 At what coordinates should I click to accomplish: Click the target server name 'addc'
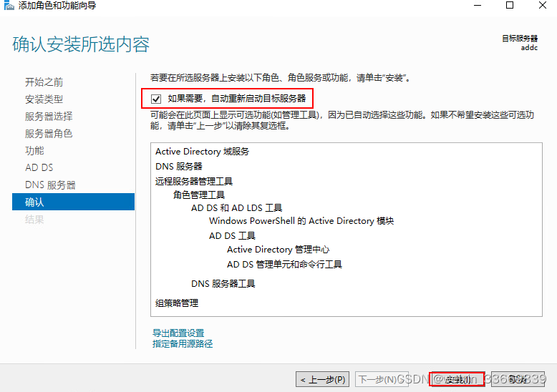[529, 48]
